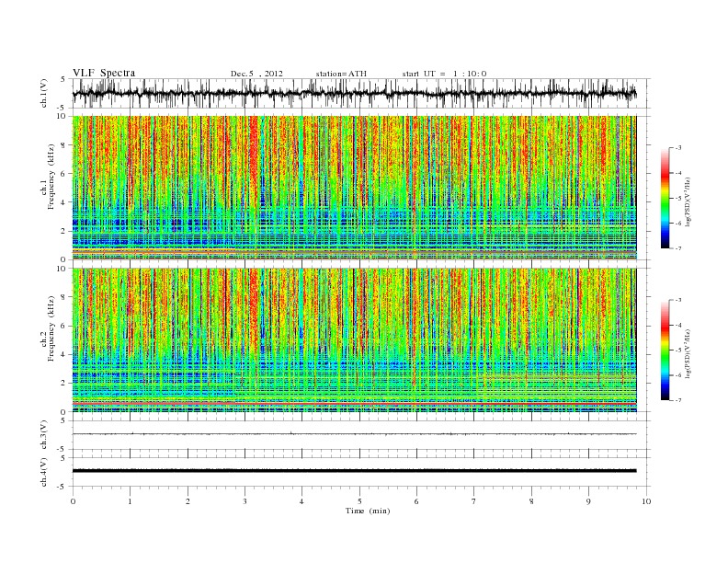The height and width of the screenshot is (563, 728).
Task: Click the "-4" label on the ch.2 color bar
Action: [x=677, y=325]
